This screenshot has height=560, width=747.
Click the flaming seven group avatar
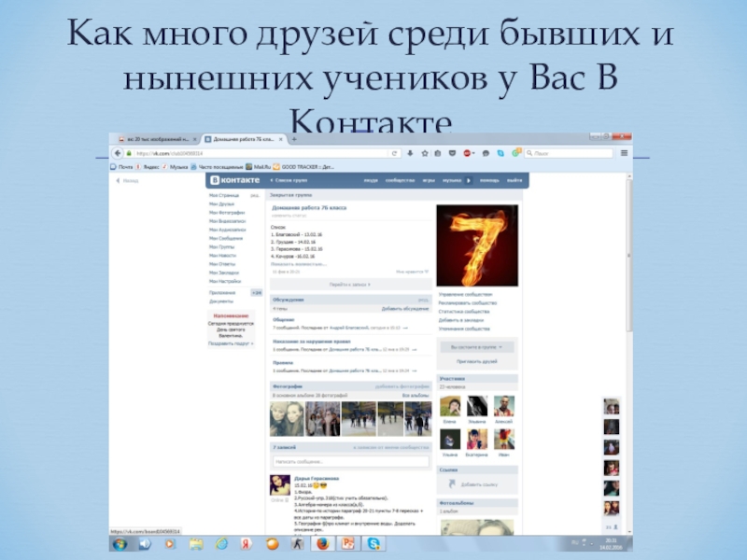(x=477, y=245)
